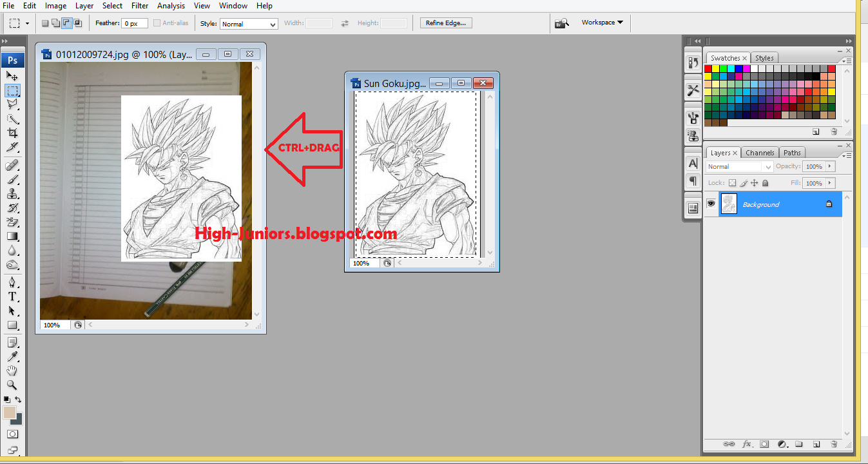868x464 pixels.
Task: Click the Refine Edge button
Action: (x=446, y=23)
